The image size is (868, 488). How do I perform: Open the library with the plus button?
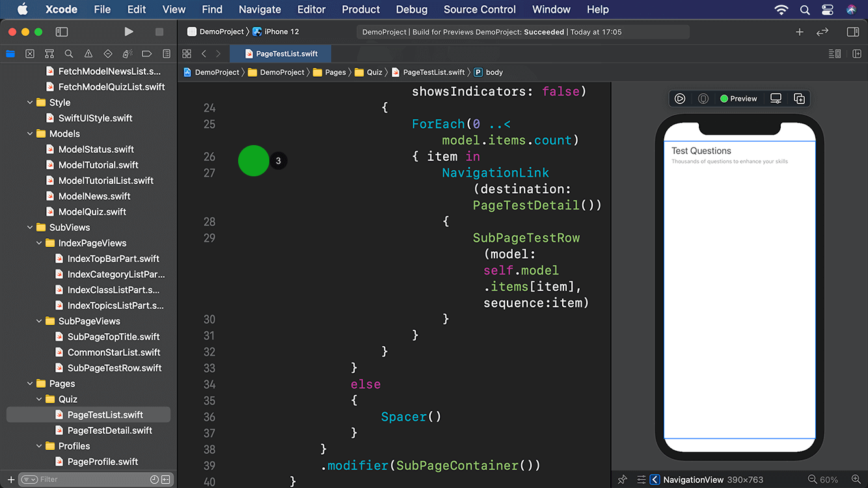tap(800, 32)
